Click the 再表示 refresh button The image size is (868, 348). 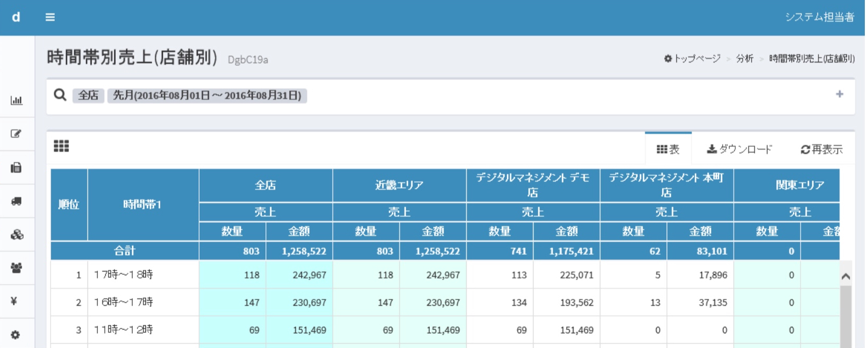822,150
